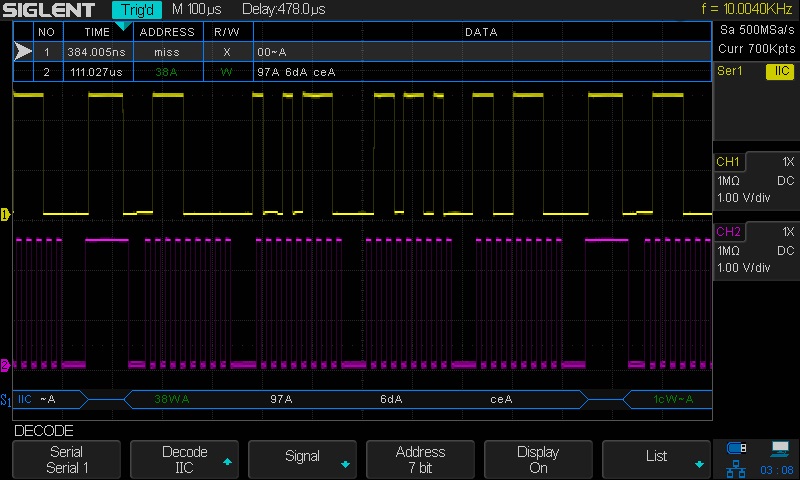Click the white row-selection arrow in list
Screen dimensions: 800x480
(x=23, y=52)
